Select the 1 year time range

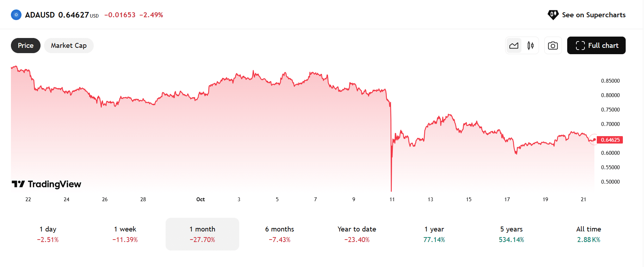pos(434,234)
